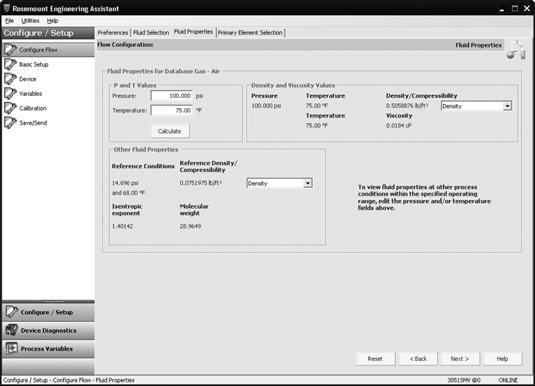Click the Rosemount app icon in title bar
The image size is (535, 386).
click(x=6, y=8)
